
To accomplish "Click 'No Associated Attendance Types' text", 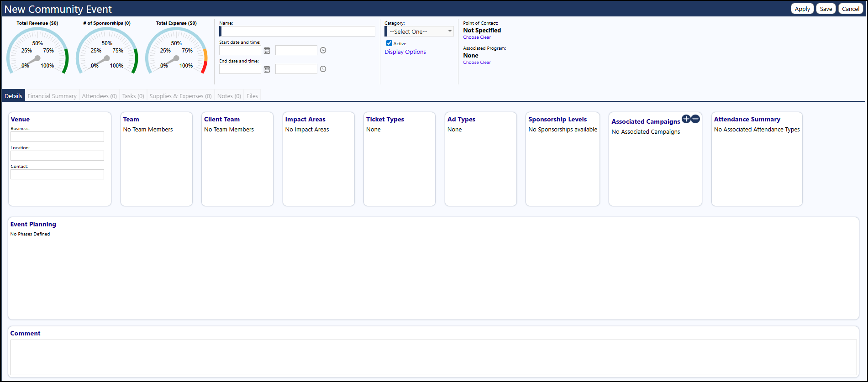I will 757,130.
